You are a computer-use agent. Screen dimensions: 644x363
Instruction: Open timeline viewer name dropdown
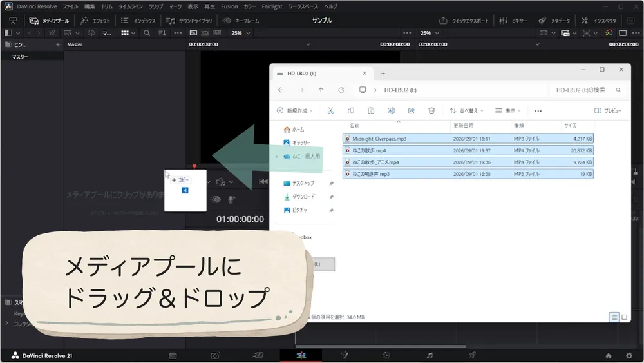click(537, 44)
